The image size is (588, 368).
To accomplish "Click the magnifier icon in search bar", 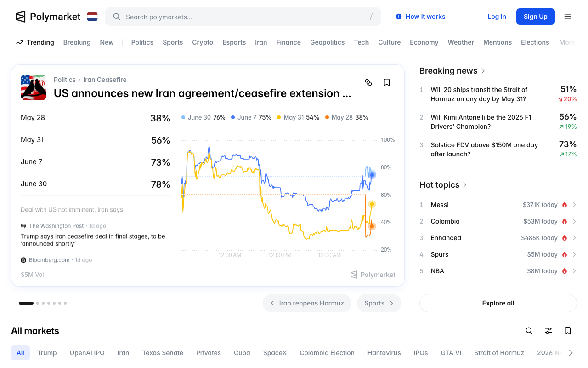I will 117,17.
